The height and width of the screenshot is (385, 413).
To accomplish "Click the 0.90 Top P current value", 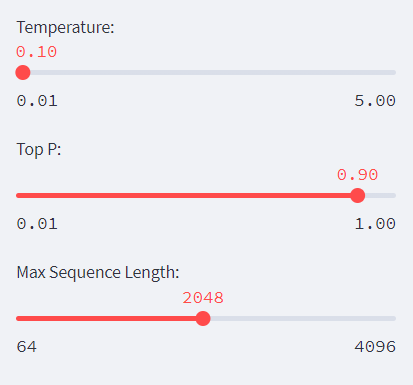I will pyautogui.click(x=358, y=175).
